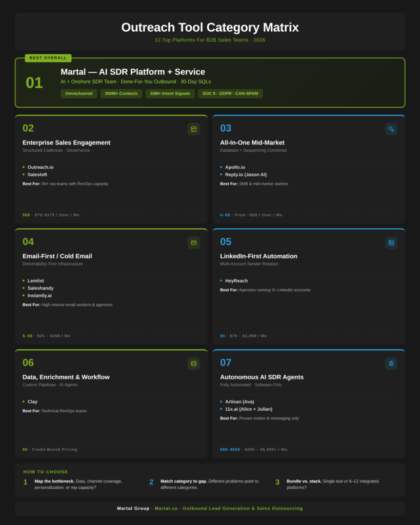Click the Outreach.io list item

pyautogui.click(x=41, y=167)
